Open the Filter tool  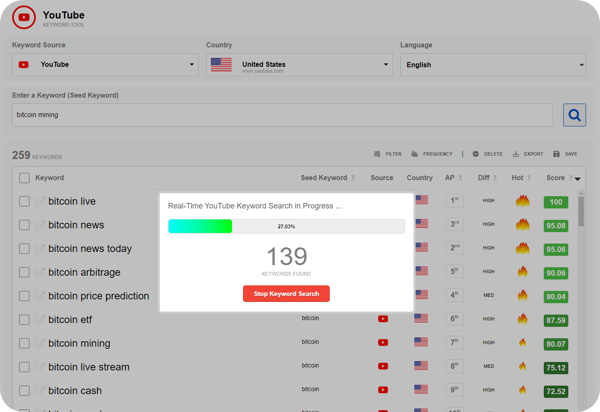click(x=388, y=154)
